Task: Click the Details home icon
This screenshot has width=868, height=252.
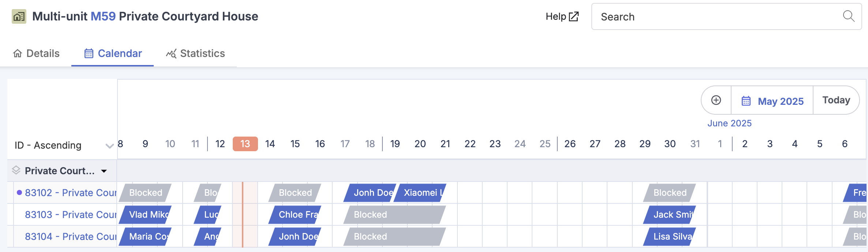Action: pyautogui.click(x=17, y=53)
